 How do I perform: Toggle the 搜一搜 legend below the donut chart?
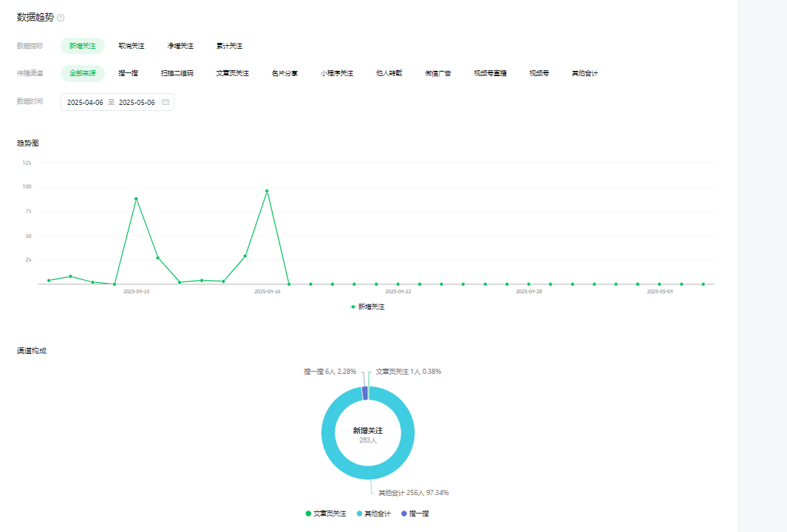(x=415, y=514)
